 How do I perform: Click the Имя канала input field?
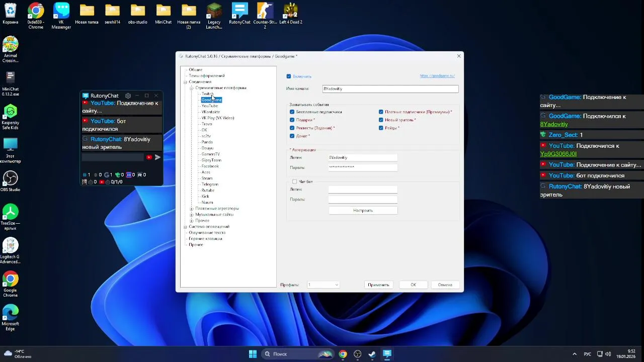click(x=390, y=89)
